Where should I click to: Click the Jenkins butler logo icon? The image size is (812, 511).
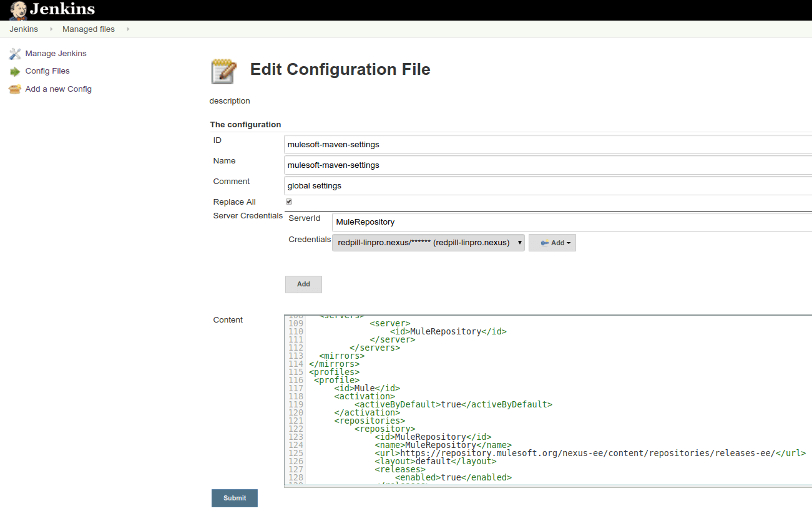(x=18, y=10)
